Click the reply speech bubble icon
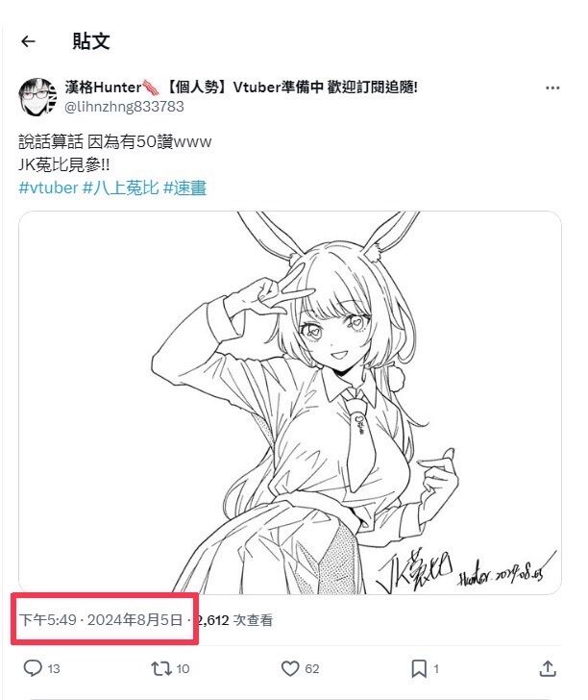Viewport: 588px width, 700px height. (x=33, y=668)
